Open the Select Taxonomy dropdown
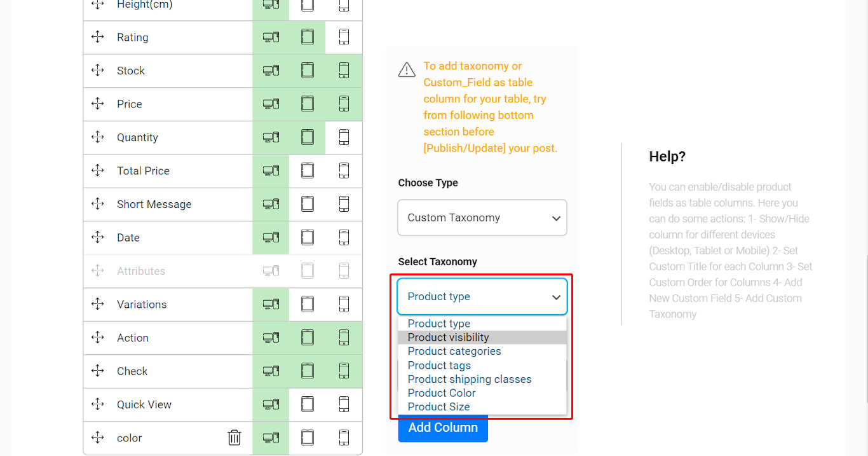868x456 pixels. (482, 296)
